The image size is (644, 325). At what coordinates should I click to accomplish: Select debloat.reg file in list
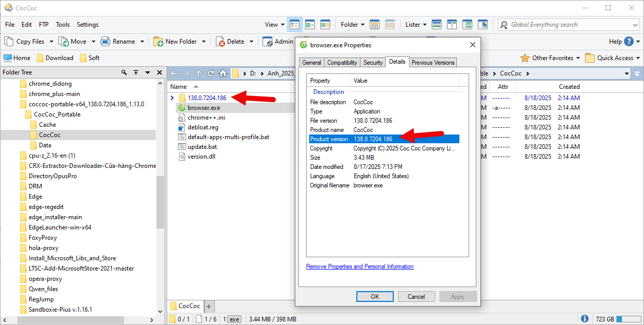[203, 127]
